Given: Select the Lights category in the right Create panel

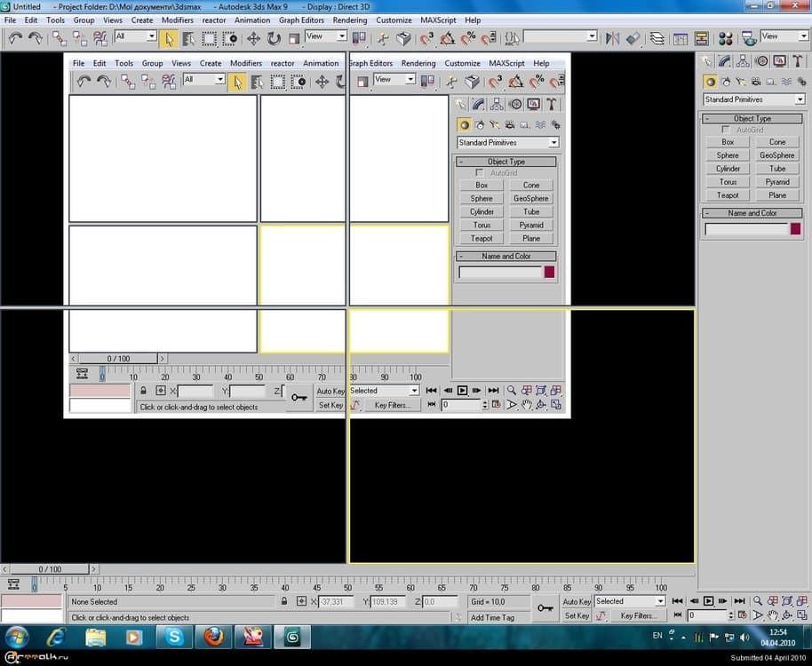Looking at the screenshot, I should [x=740, y=83].
